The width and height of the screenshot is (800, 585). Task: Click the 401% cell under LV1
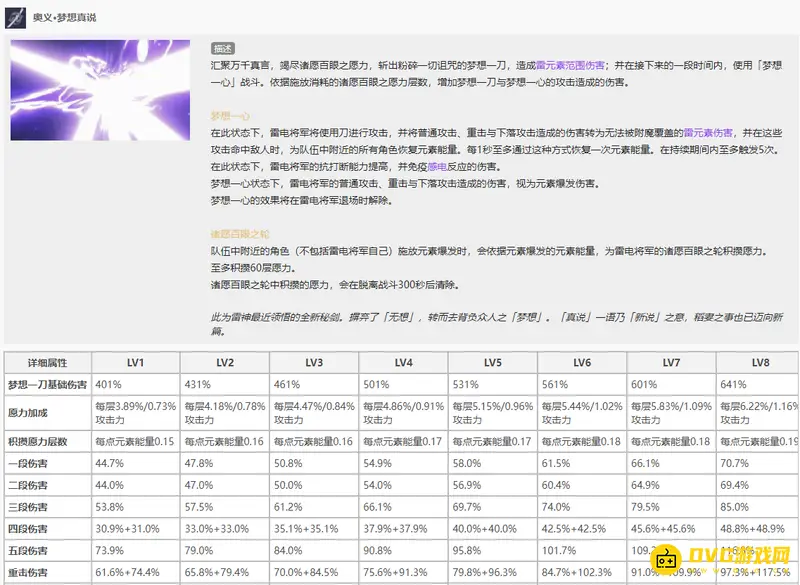[108, 386]
